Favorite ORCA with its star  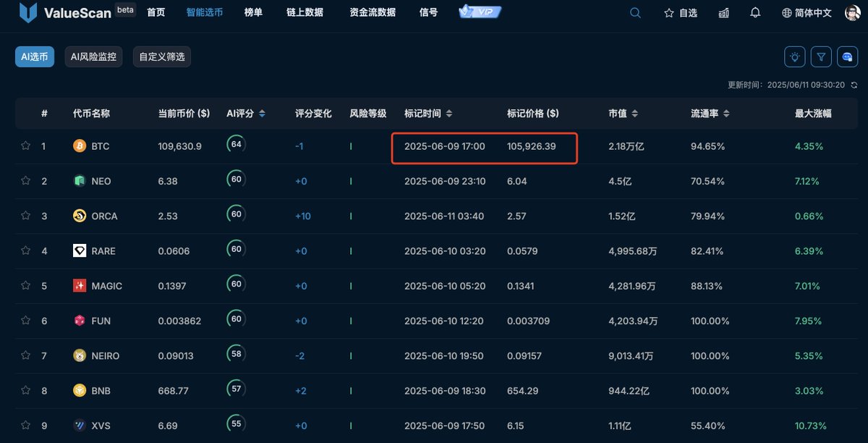(x=26, y=215)
